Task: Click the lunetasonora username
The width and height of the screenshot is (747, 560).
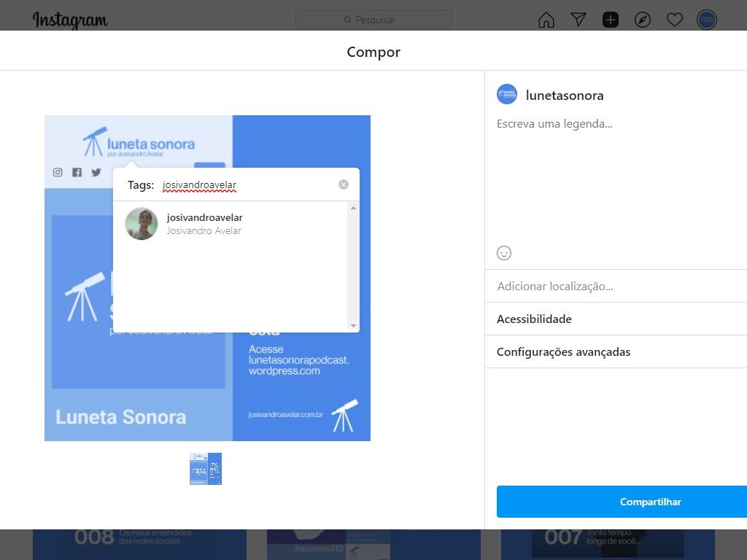Action: click(x=565, y=96)
